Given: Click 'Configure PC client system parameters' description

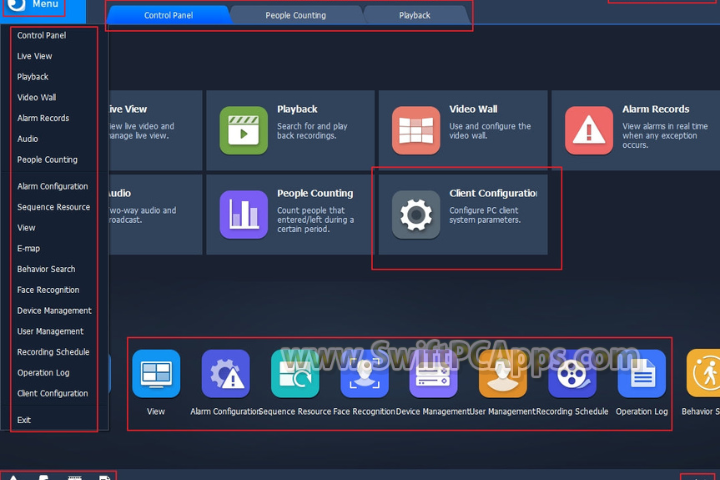Looking at the screenshot, I should pos(485,215).
